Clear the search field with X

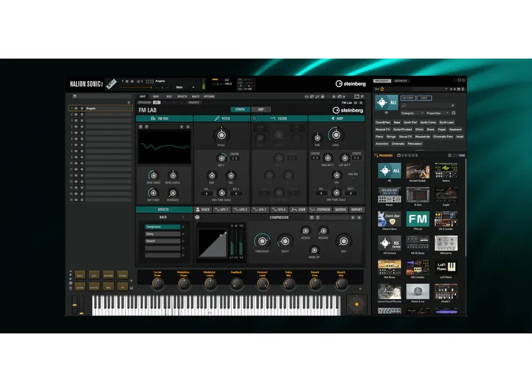(x=452, y=105)
